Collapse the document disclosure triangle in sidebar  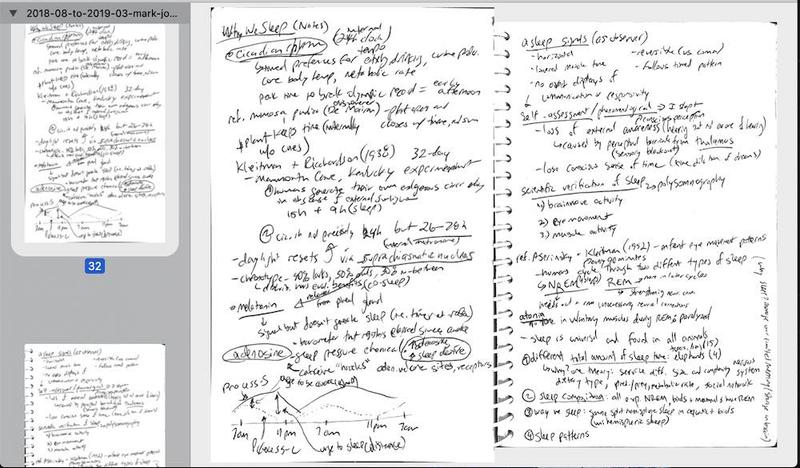[11, 7]
